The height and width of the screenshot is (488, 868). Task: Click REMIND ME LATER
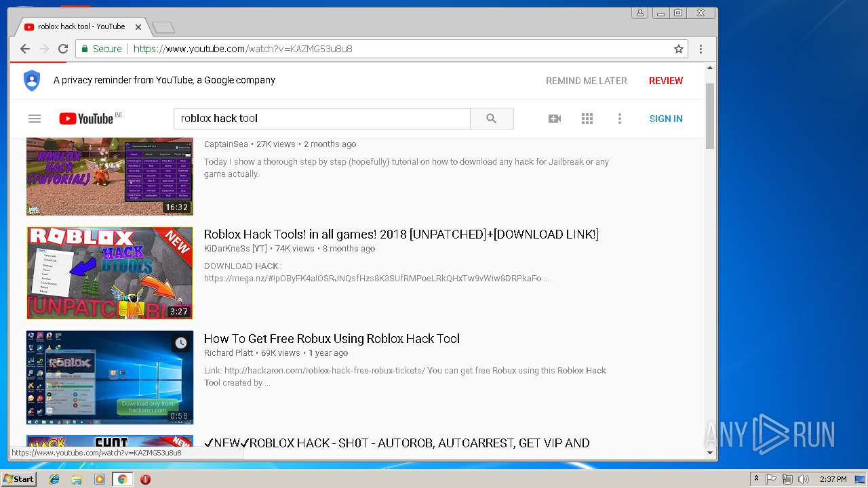pos(587,81)
